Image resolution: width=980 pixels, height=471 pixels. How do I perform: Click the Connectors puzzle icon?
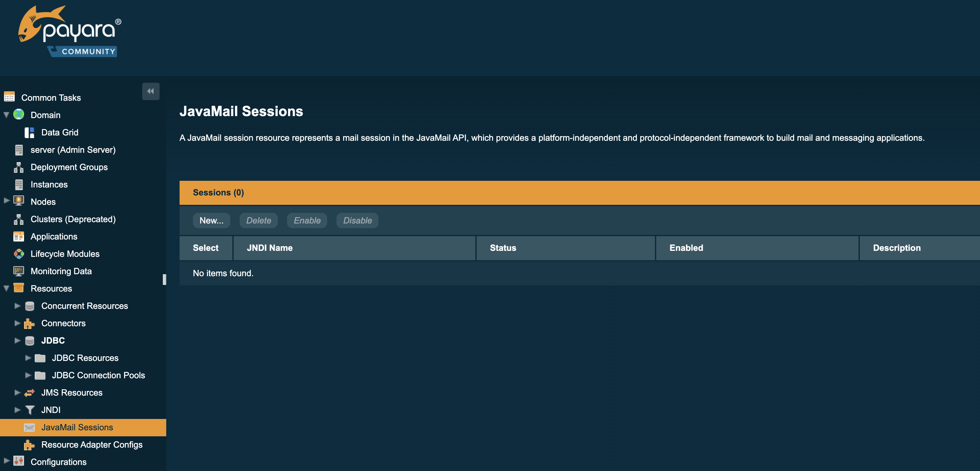(x=29, y=323)
